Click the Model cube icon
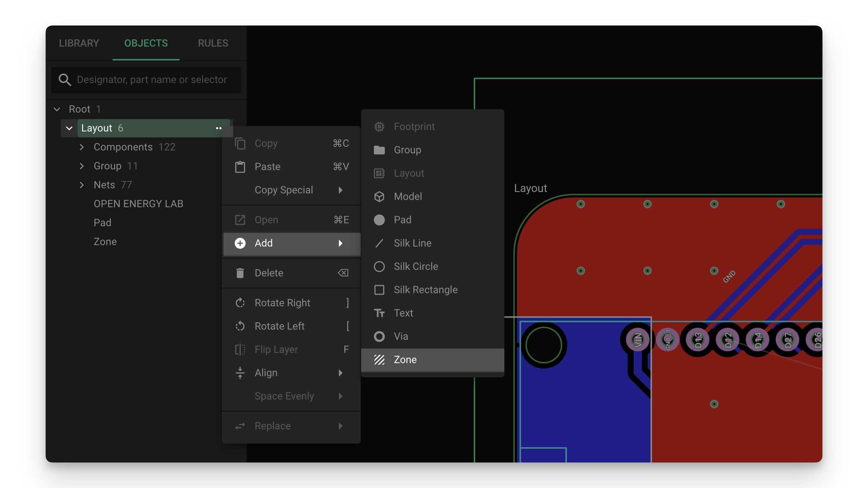 tap(379, 197)
